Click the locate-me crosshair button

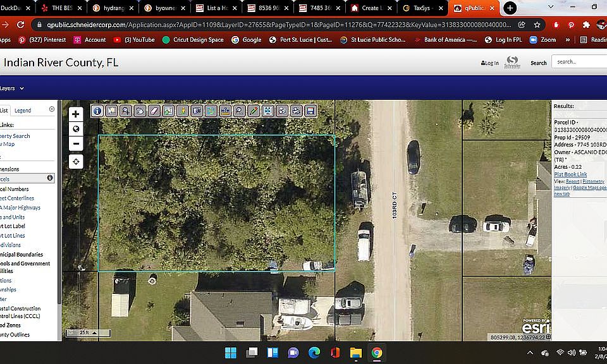point(76,161)
